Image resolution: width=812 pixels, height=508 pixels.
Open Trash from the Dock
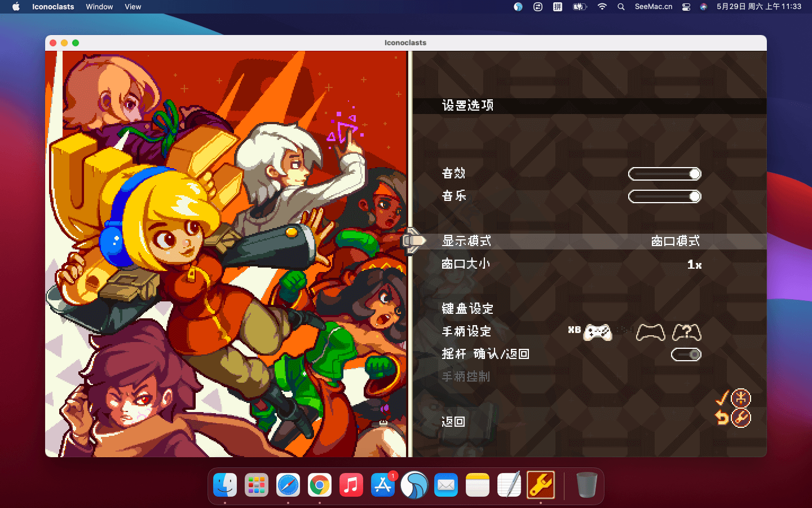(586, 485)
